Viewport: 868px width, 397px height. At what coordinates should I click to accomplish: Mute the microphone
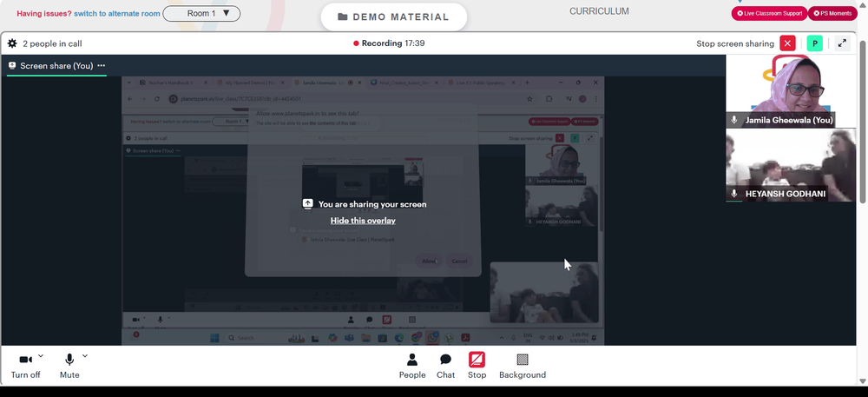tap(69, 366)
